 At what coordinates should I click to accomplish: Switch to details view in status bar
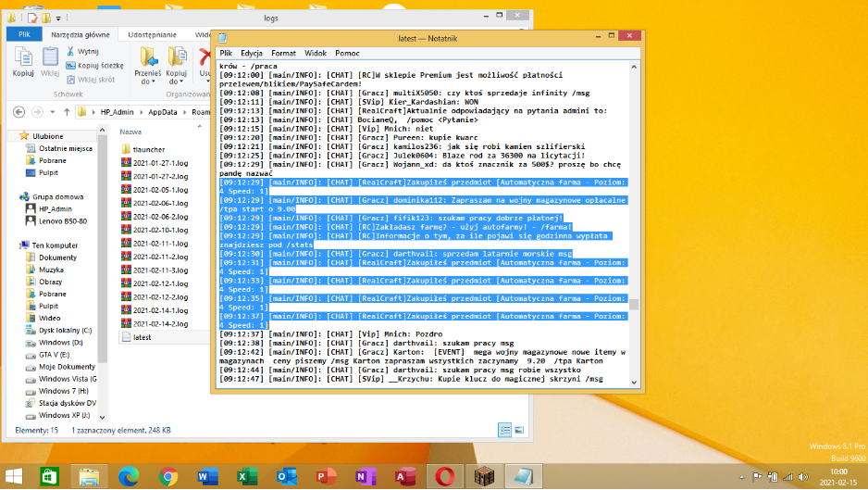click(x=504, y=430)
